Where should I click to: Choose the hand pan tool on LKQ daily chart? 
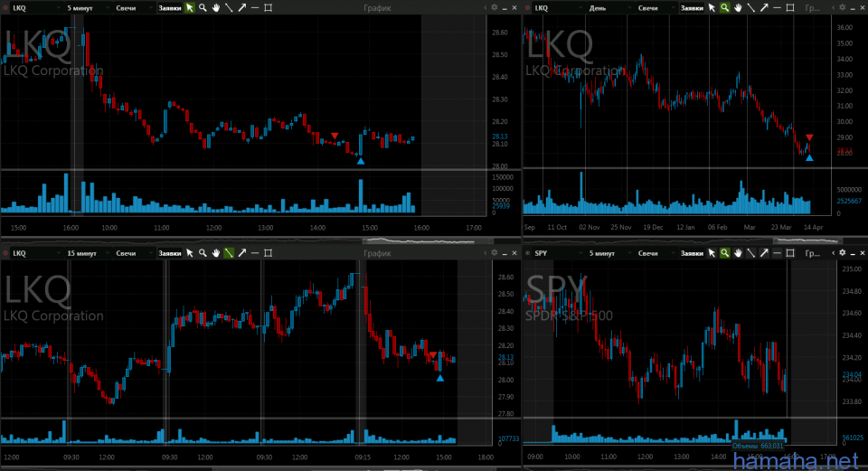coord(738,8)
